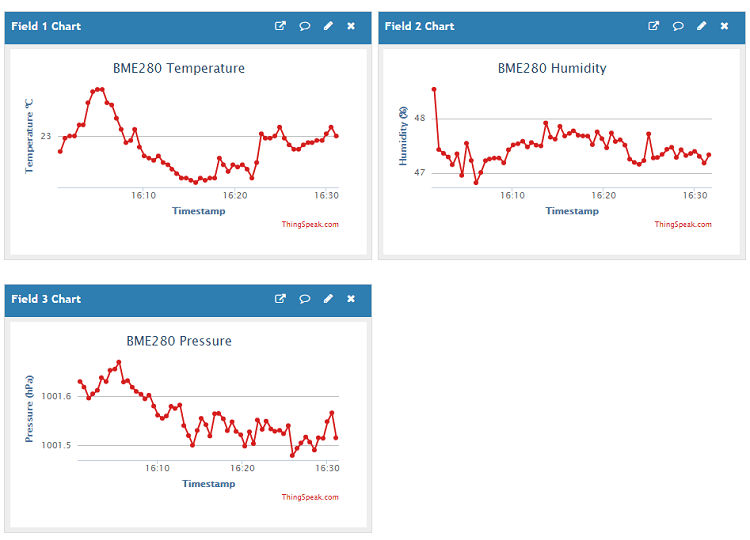The height and width of the screenshot is (540, 750).
Task: Click the last data point in Pressure chart
Action: (x=336, y=438)
